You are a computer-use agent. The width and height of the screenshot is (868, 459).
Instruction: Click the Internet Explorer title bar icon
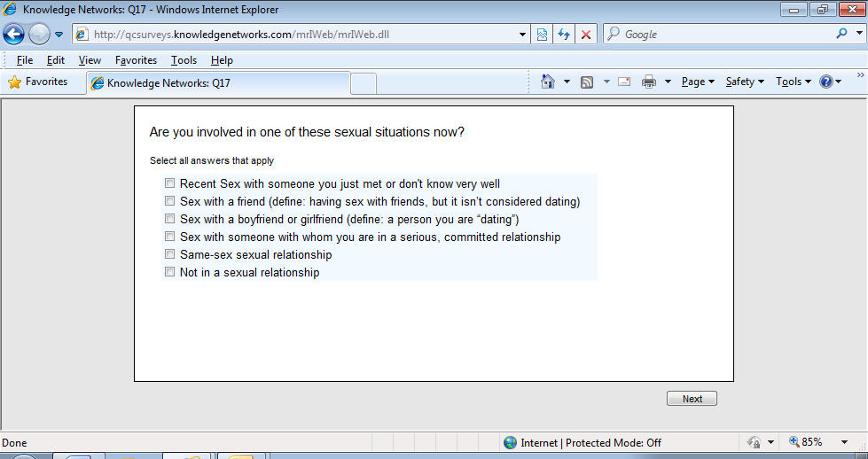pyautogui.click(x=10, y=10)
